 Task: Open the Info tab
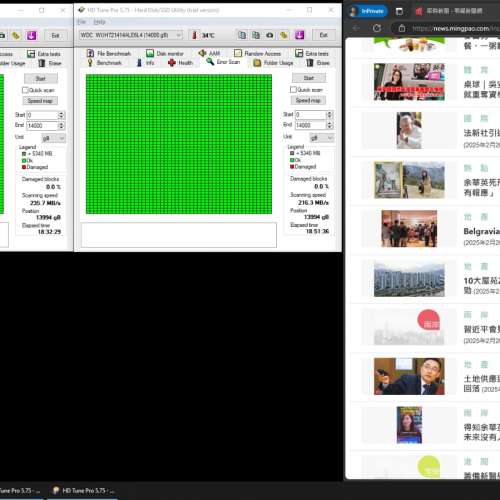pos(146,63)
